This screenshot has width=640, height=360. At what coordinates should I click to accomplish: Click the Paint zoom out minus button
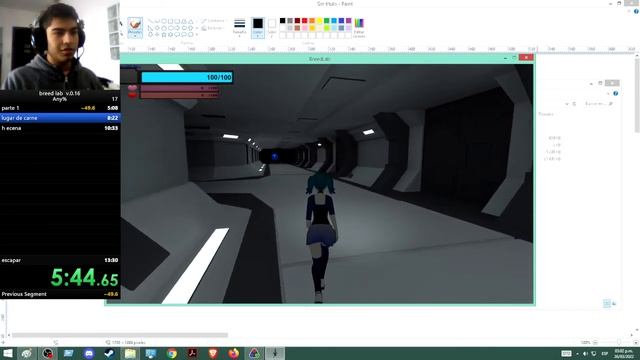[x=595, y=342]
